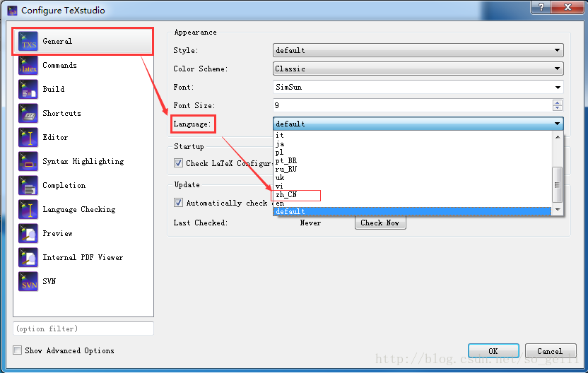Click the Font Size value field
This screenshot has height=373, width=588.
413,105
